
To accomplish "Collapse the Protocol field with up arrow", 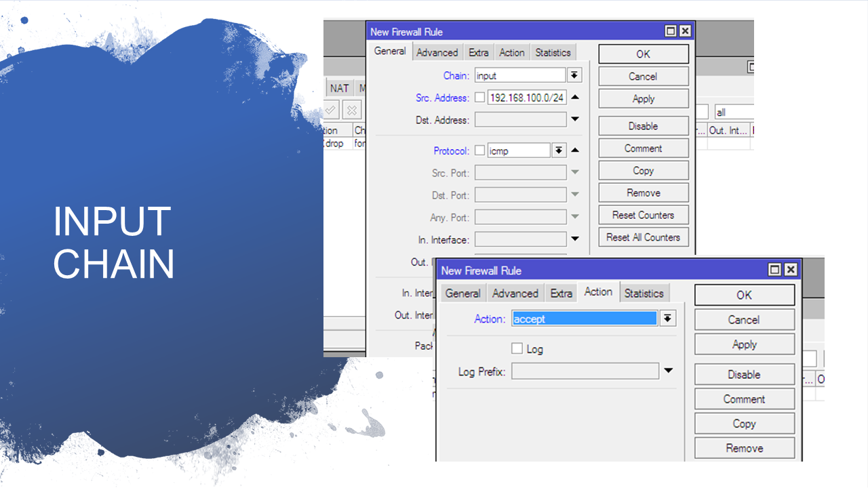I will pos(575,150).
